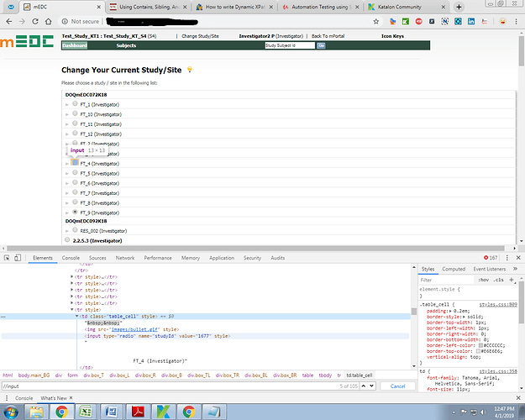Select the FT_1 (Investigator) radio button

pos(76,104)
